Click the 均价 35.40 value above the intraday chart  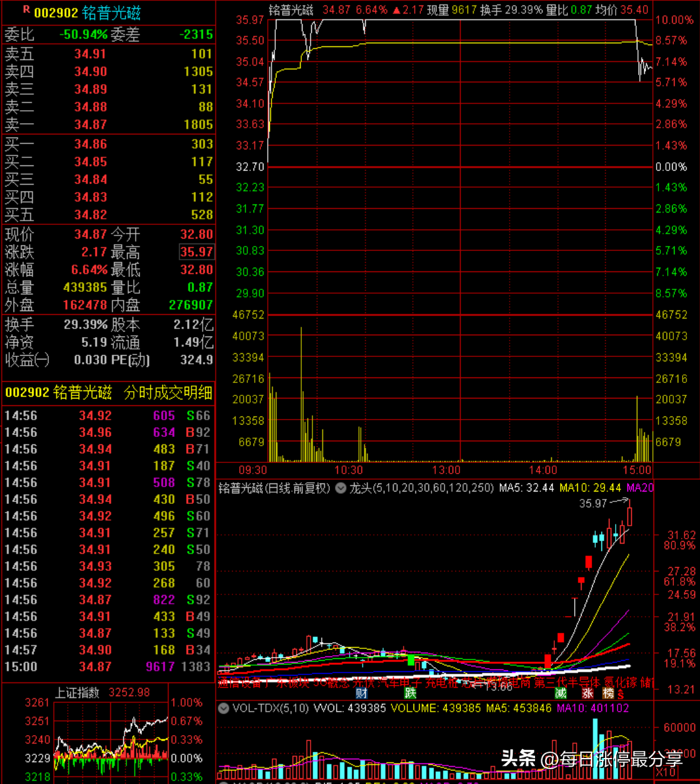pyautogui.click(x=622, y=10)
